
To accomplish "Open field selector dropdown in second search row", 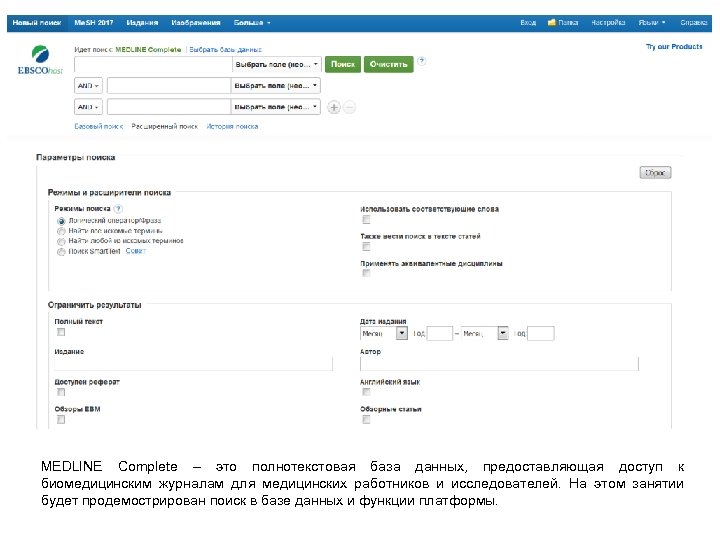I will pos(276,85).
